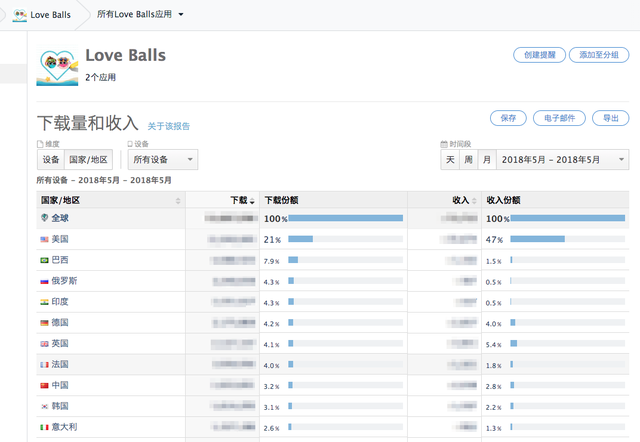Click the device icon next to 设备 label

(x=130, y=144)
